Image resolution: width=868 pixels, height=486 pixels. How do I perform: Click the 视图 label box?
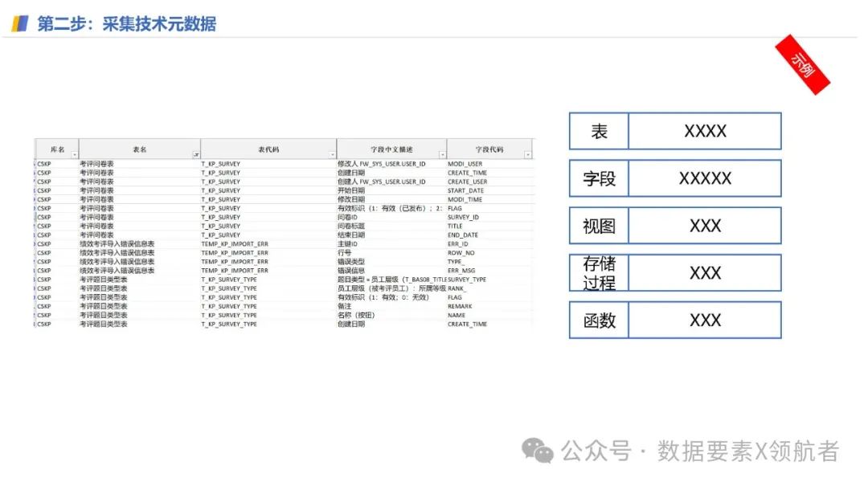tap(599, 226)
